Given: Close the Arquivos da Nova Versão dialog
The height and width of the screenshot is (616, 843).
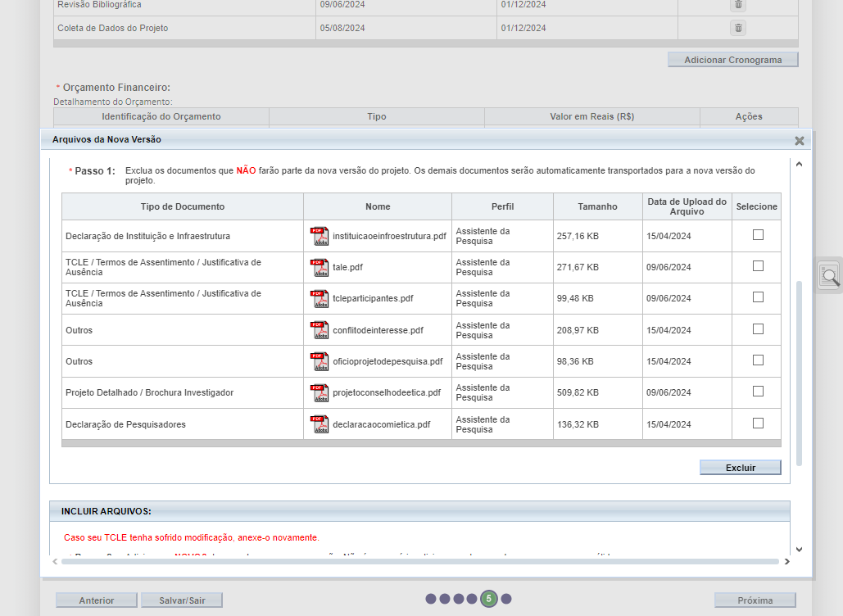Looking at the screenshot, I should (x=800, y=141).
